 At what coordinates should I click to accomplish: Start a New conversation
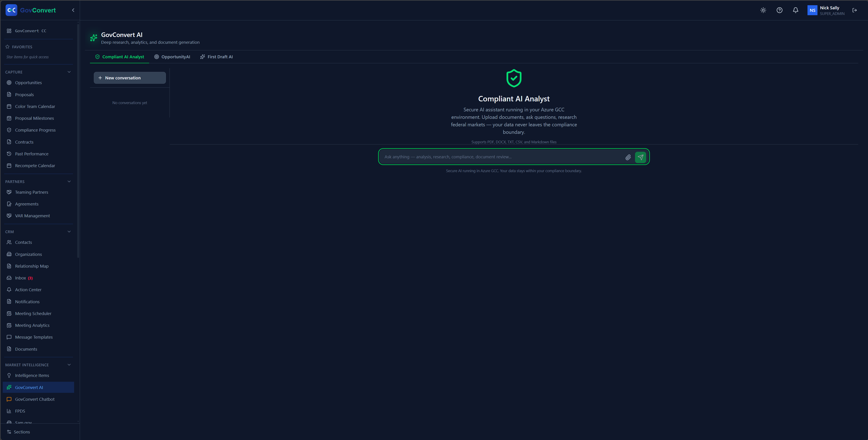tap(130, 78)
